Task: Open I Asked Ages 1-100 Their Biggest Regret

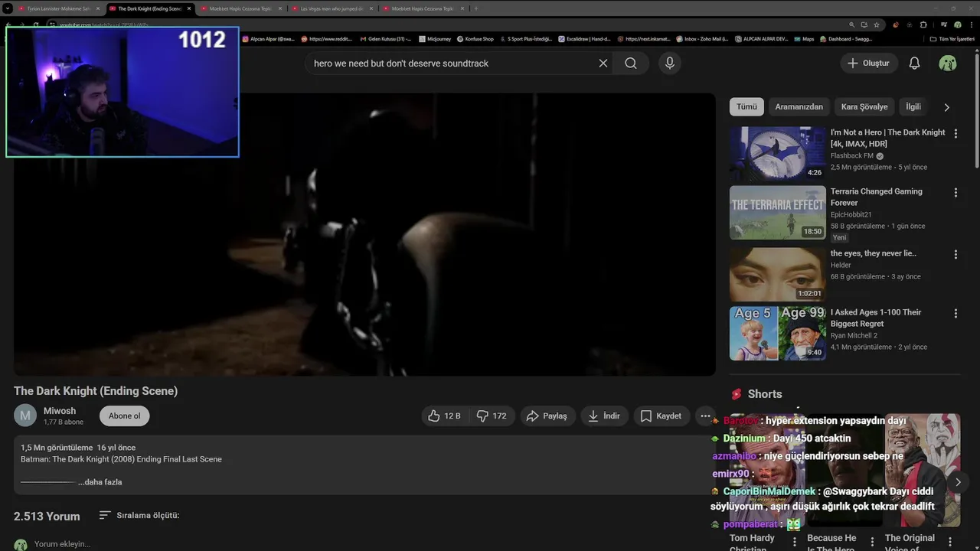Action: coord(876,318)
